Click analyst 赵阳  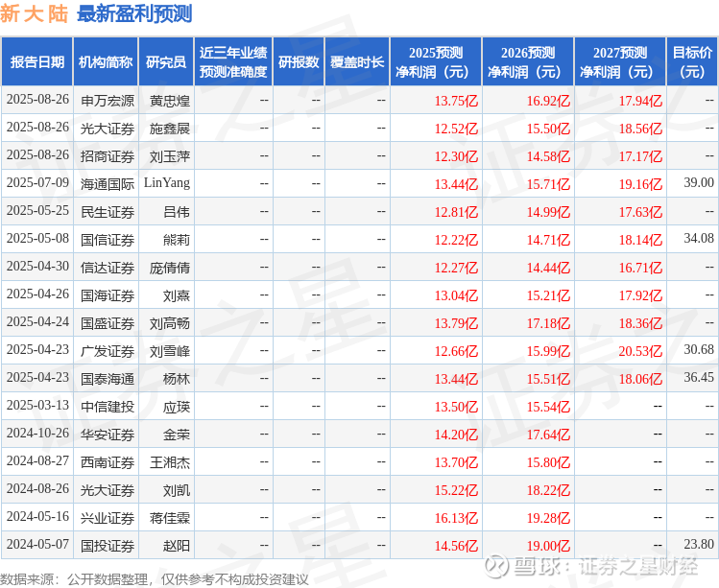click(177, 546)
